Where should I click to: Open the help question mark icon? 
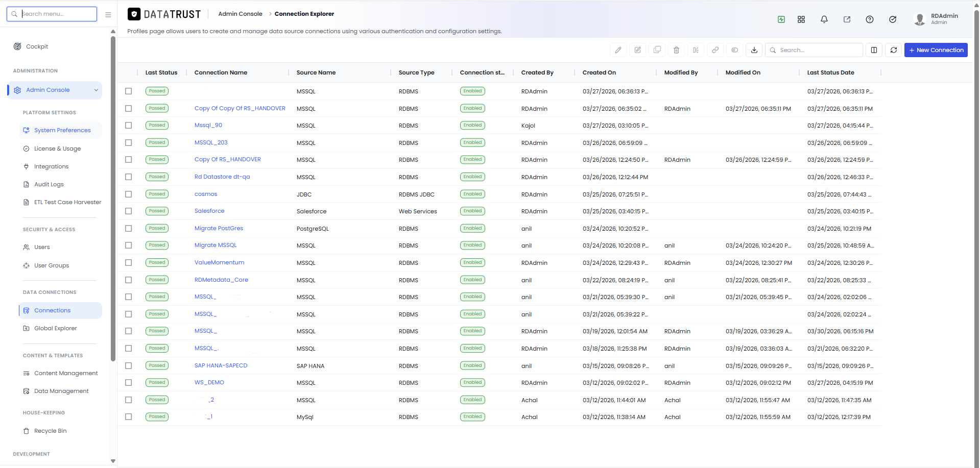[870, 19]
